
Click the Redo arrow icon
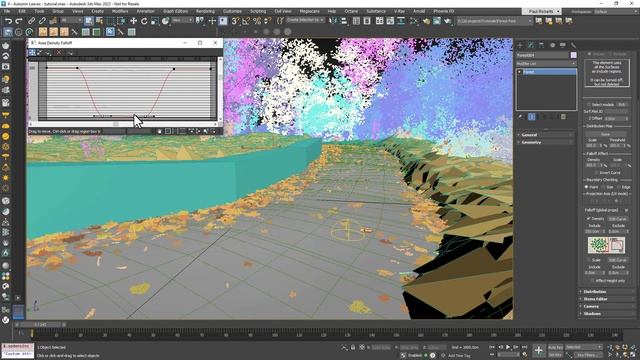[x=19, y=20]
